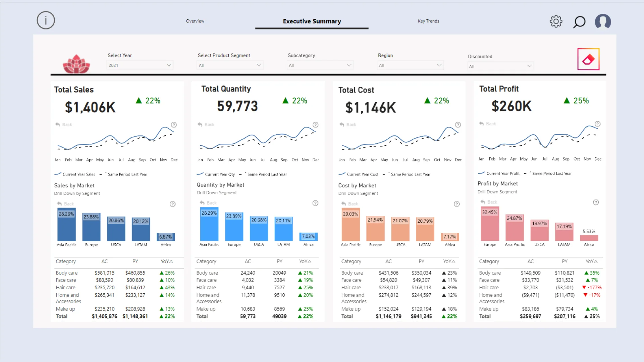
Task: Click Body care row in Cost table
Action: pyautogui.click(x=399, y=273)
